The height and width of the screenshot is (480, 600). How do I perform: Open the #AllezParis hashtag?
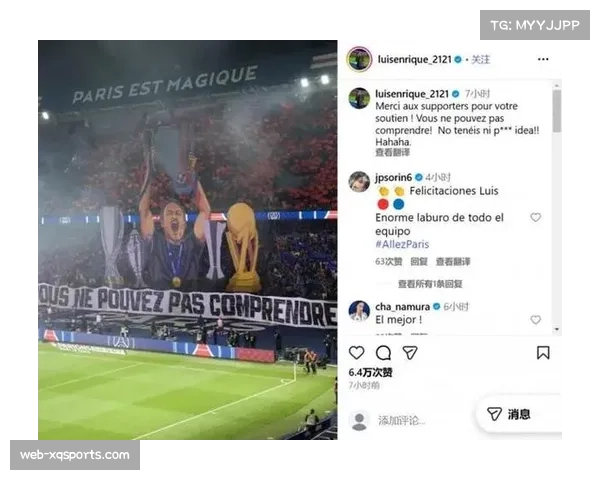pyautogui.click(x=402, y=244)
